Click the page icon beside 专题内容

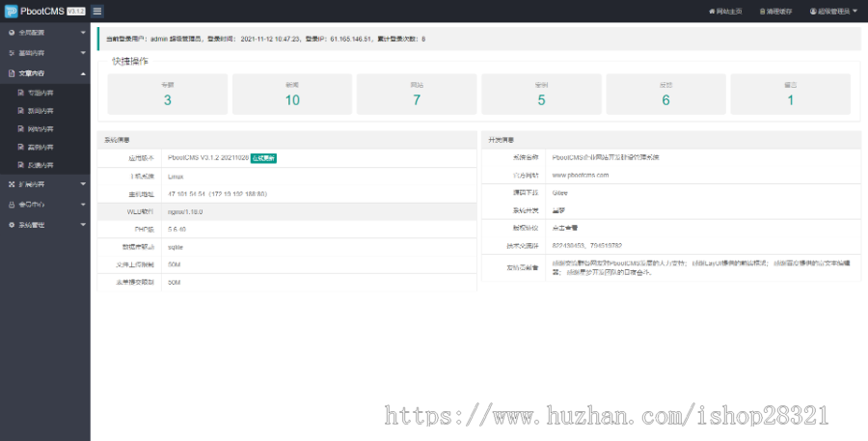[21, 93]
